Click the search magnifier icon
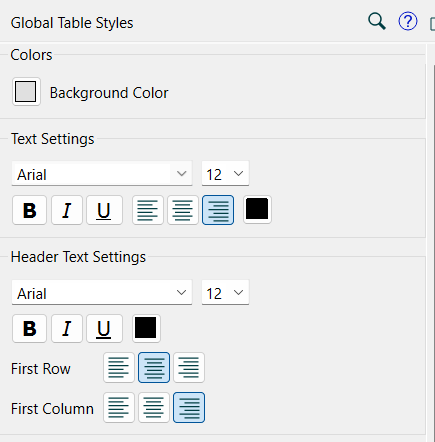Viewport: 435px width, 442px height. click(x=377, y=22)
